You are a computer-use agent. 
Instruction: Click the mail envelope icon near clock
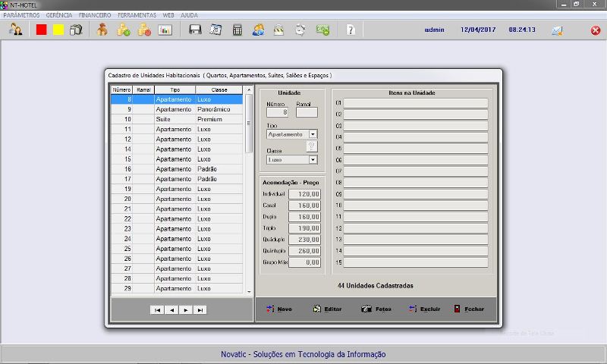pos(557,30)
